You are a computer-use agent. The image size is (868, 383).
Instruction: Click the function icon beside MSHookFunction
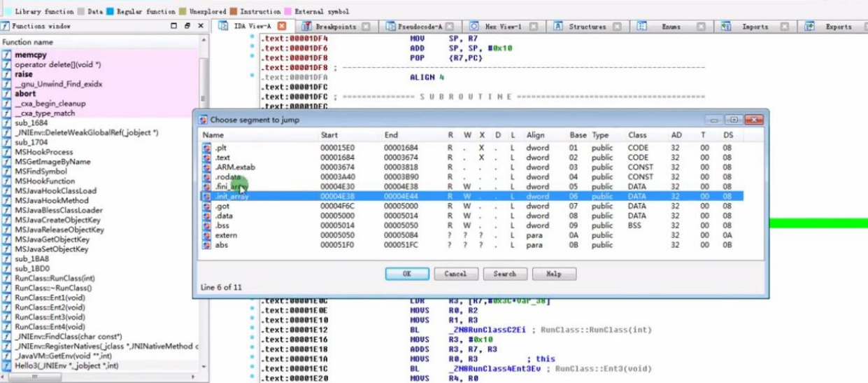pos(6,181)
